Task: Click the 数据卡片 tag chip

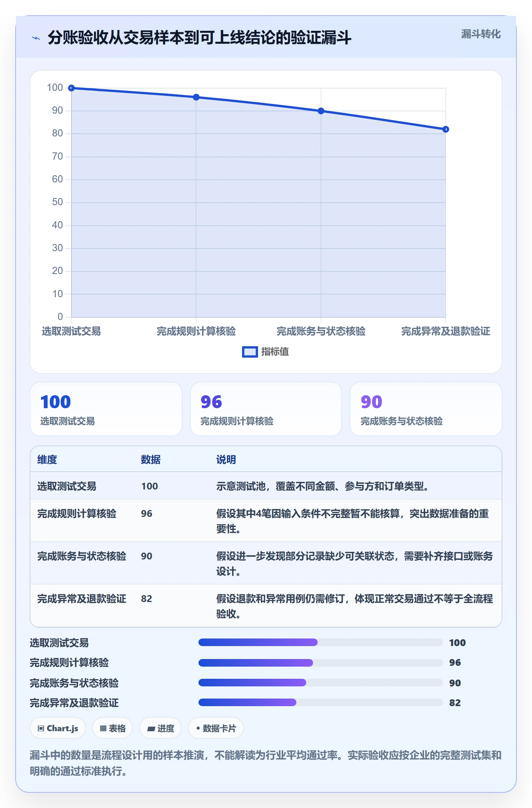Action: 216,728
